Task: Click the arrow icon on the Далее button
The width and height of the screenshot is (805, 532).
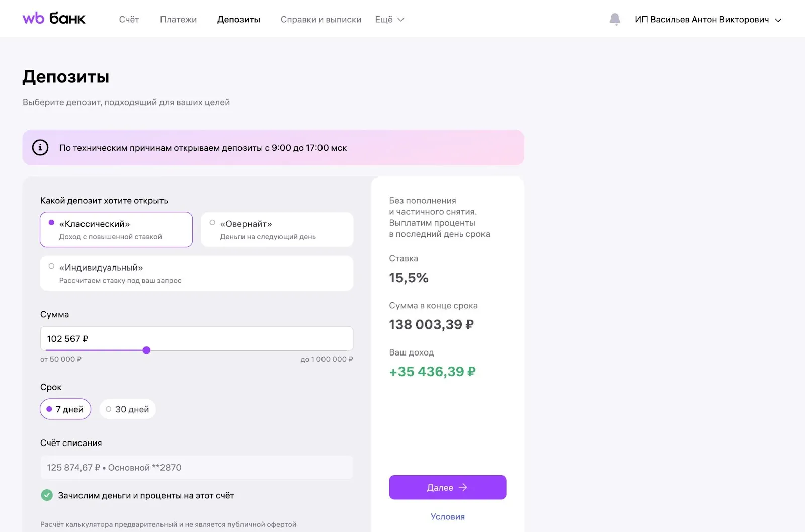Action: 463,487
